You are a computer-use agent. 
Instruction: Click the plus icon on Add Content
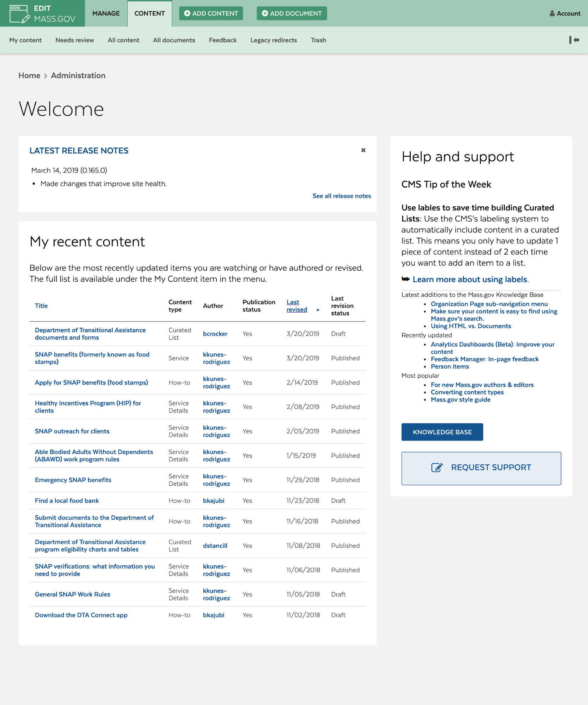tap(186, 13)
